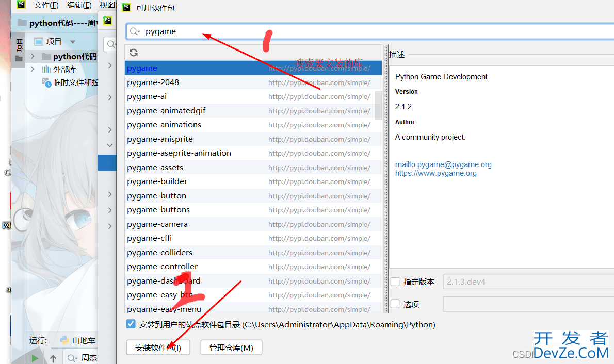This screenshot has width=614, height=364.
Task: Select pygame-buttons package
Action: [253, 210]
